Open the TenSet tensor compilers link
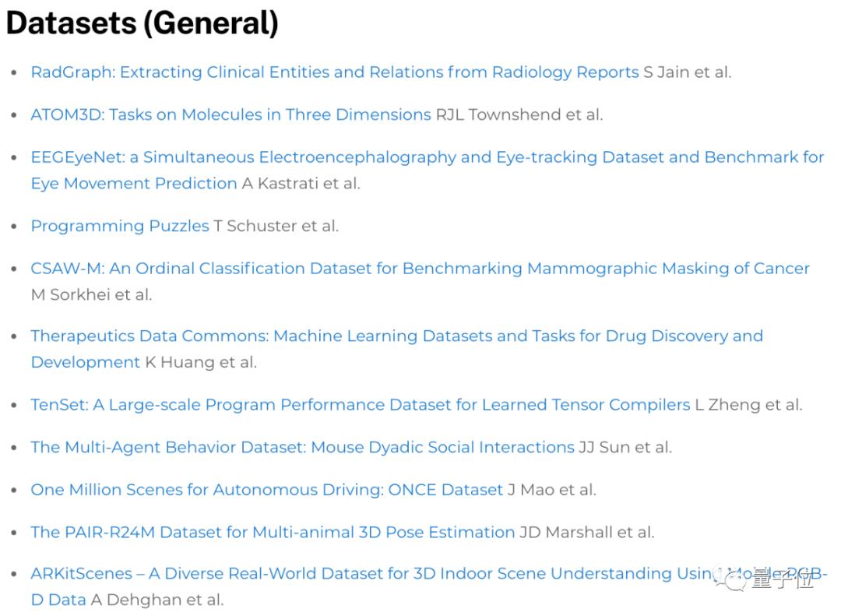Viewport: 841px width, 616px height. [360, 405]
